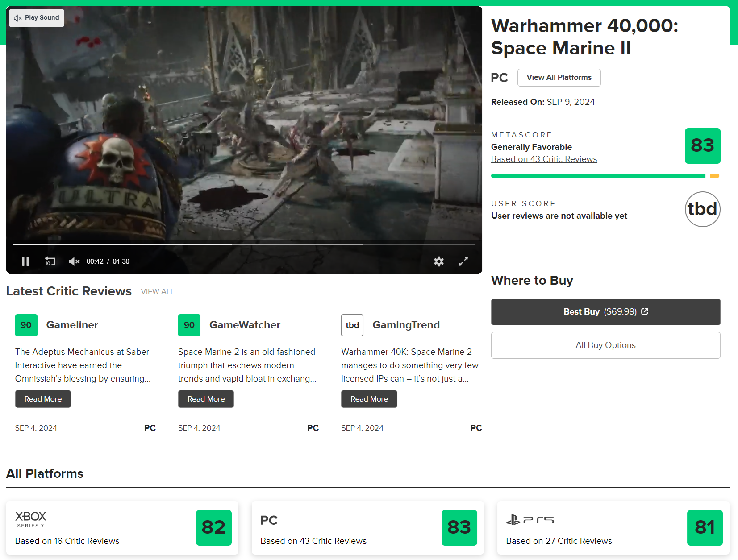The image size is (738, 560).
Task: Click the PS5 81 score
Action: (705, 528)
